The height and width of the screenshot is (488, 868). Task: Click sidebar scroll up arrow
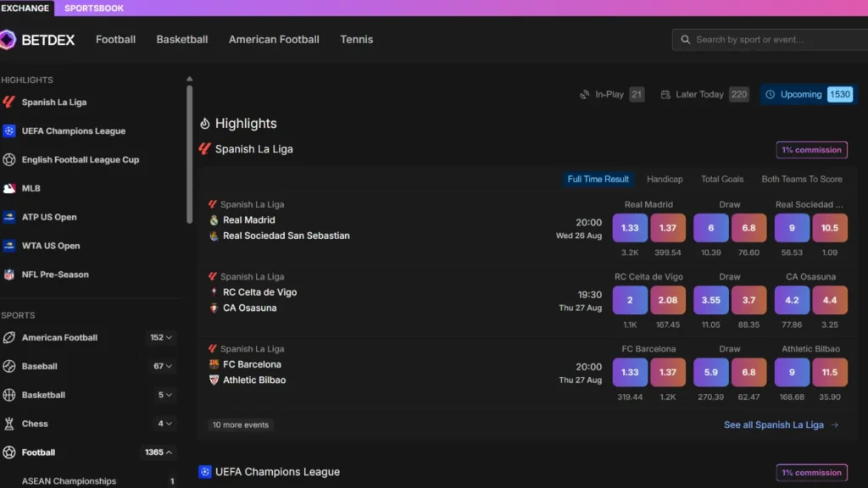189,79
